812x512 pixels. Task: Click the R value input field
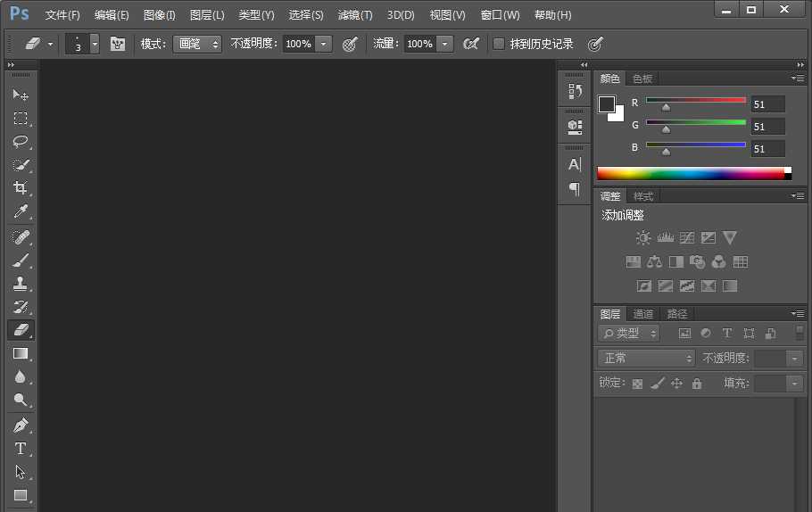[x=767, y=104]
